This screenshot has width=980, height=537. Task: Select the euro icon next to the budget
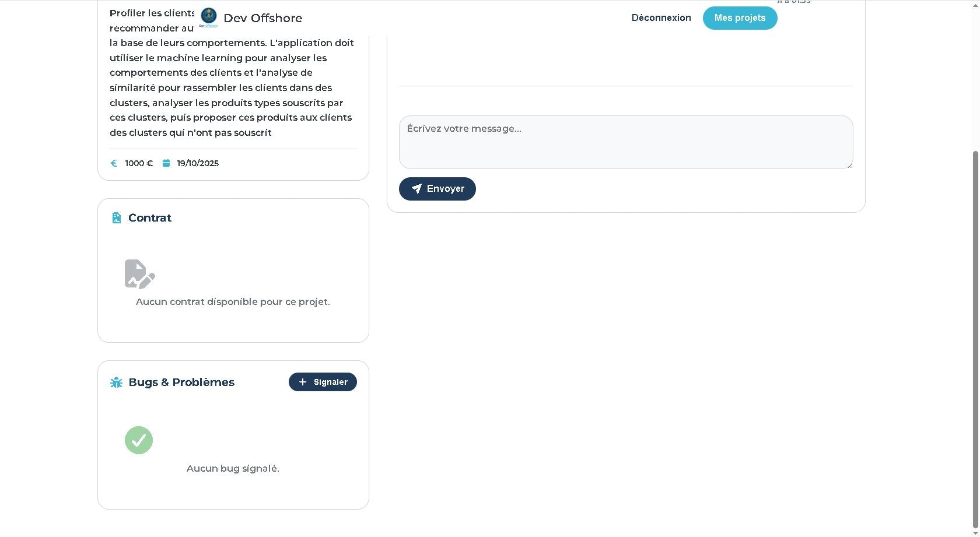point(114,163)
